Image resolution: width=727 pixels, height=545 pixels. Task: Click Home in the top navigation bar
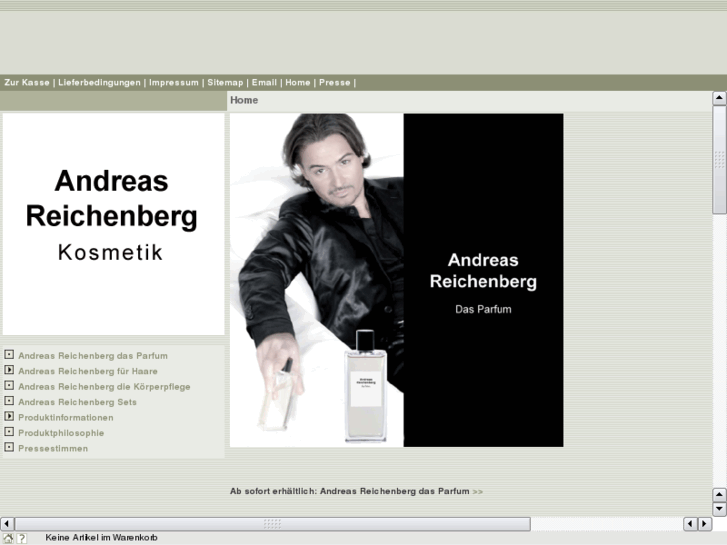click(298, 83)
